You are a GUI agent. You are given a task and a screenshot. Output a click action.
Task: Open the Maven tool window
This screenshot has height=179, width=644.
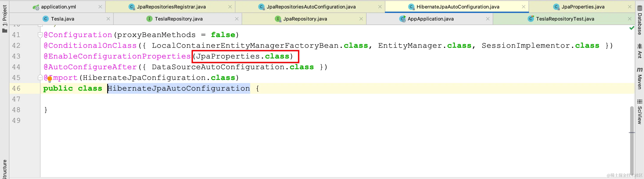640,78
